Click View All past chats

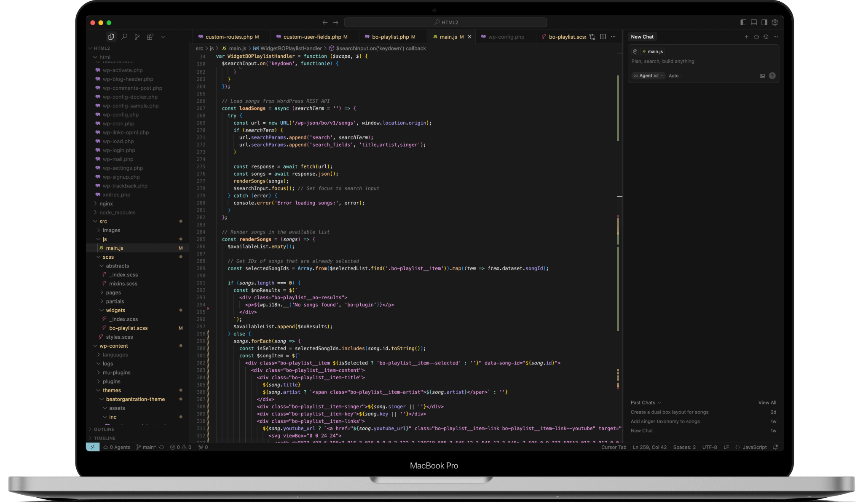point(767,402)
